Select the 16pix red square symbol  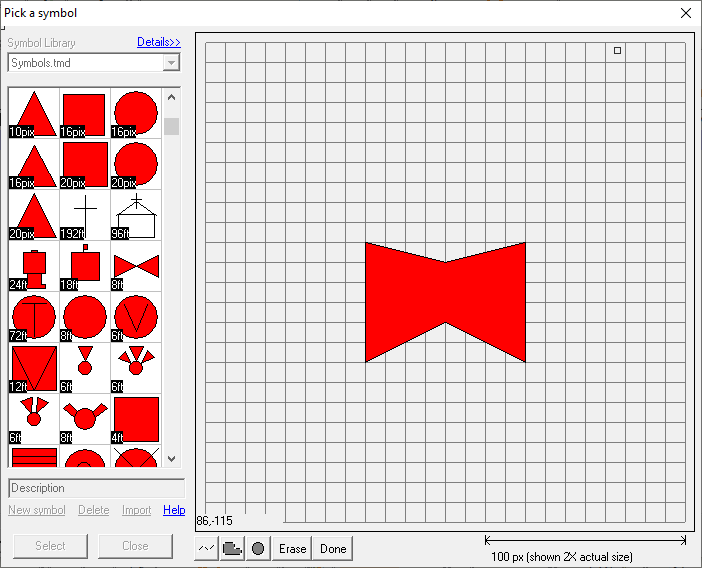85,113
